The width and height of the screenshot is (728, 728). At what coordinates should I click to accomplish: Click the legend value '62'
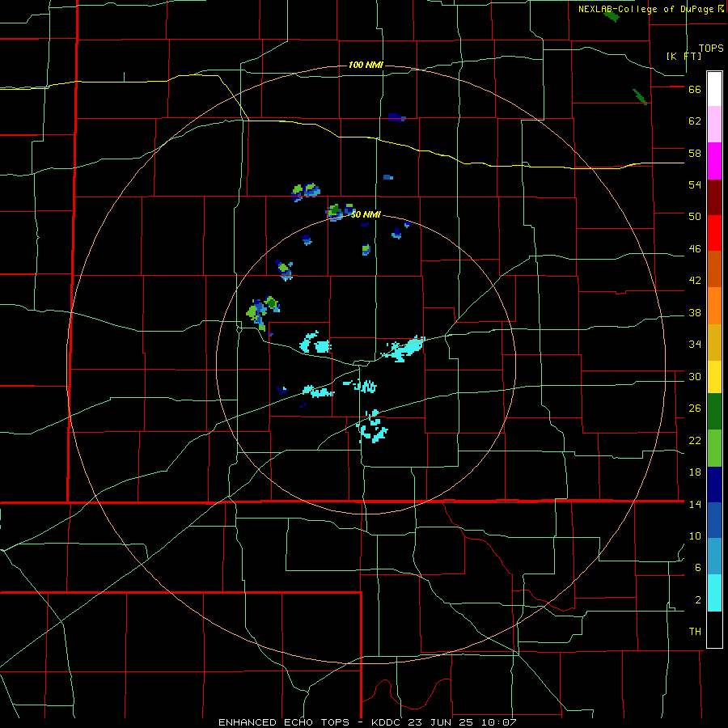695,121
